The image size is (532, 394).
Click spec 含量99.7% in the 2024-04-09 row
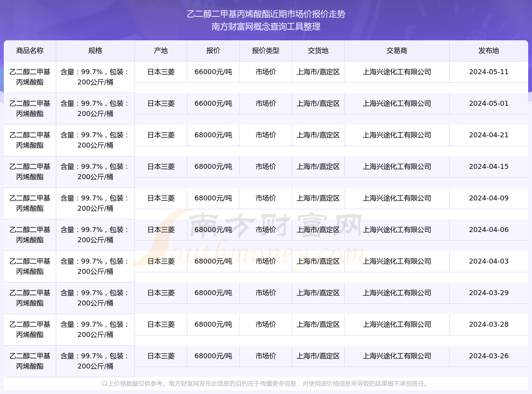pos(95,203)
